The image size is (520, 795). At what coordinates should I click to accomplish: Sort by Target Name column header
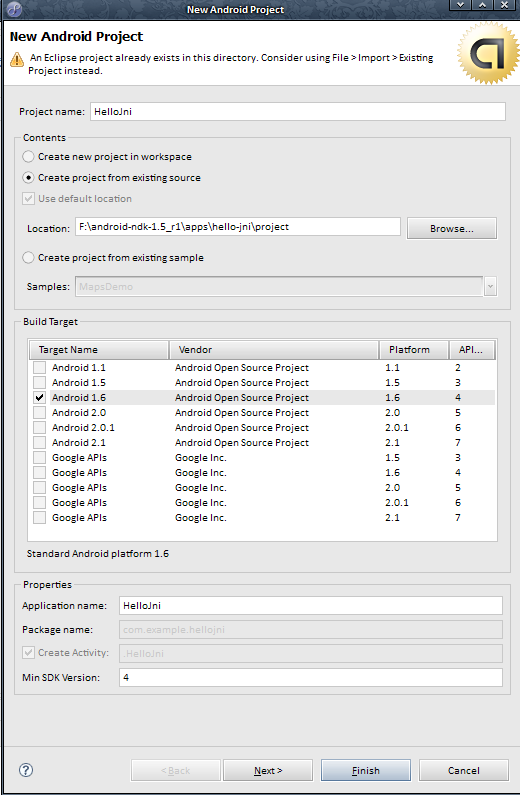(x=99, y=350)
